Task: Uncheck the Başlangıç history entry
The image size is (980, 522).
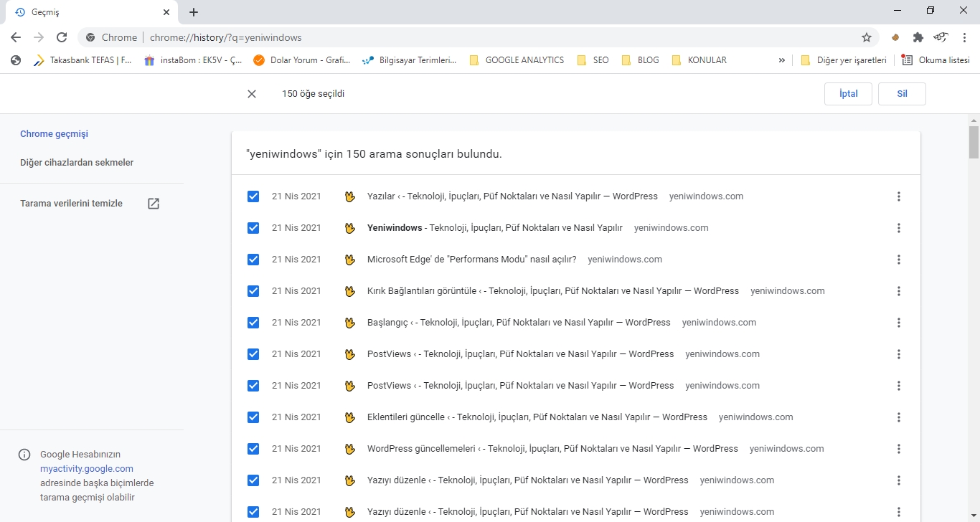Action: coord(253,323)
